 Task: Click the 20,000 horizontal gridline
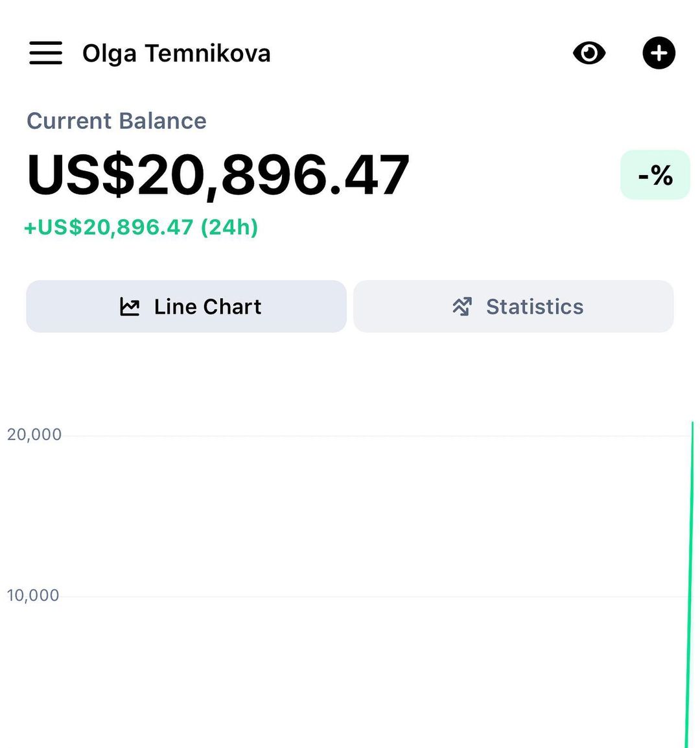click(376, 436)
